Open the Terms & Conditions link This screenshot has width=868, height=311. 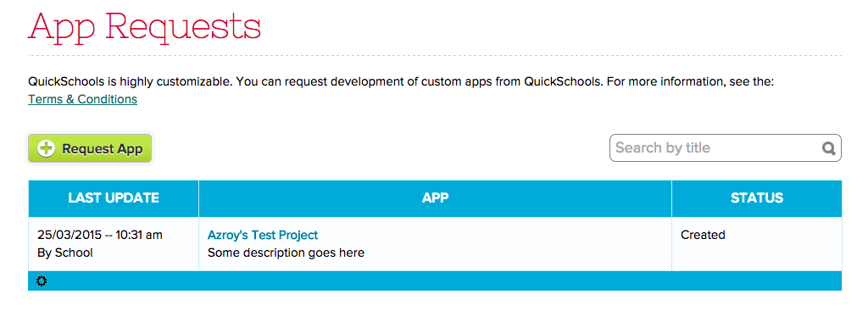pyautogui.click(x=82, y=100)
